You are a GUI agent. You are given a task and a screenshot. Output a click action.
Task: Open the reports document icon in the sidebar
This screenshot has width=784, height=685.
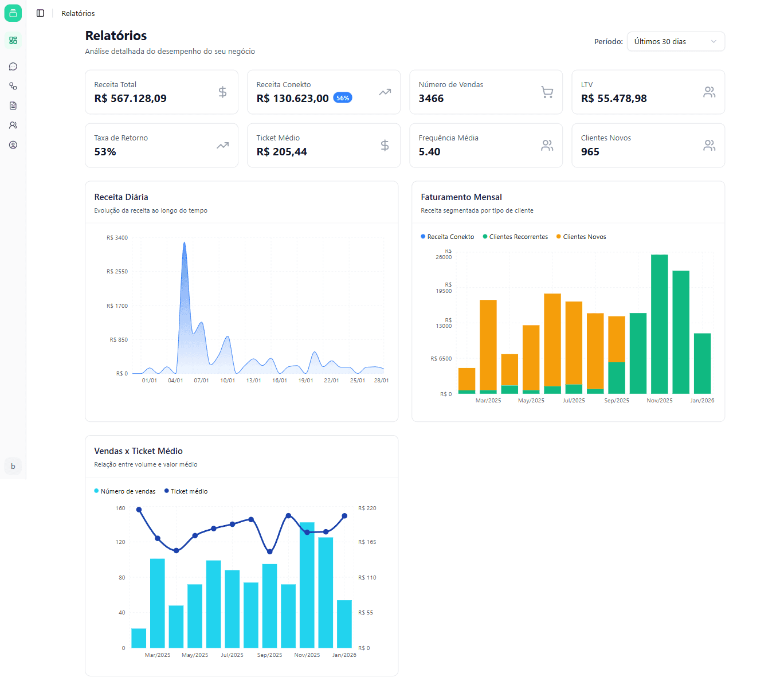click(13, 105)
